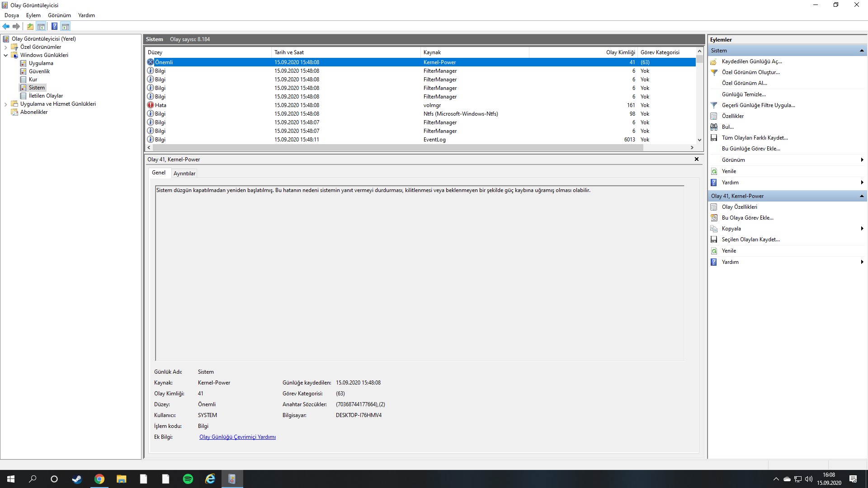Select the Güvenlik log in tree
The width and height of the screenshot is (868, 488).
pos(39,71)
